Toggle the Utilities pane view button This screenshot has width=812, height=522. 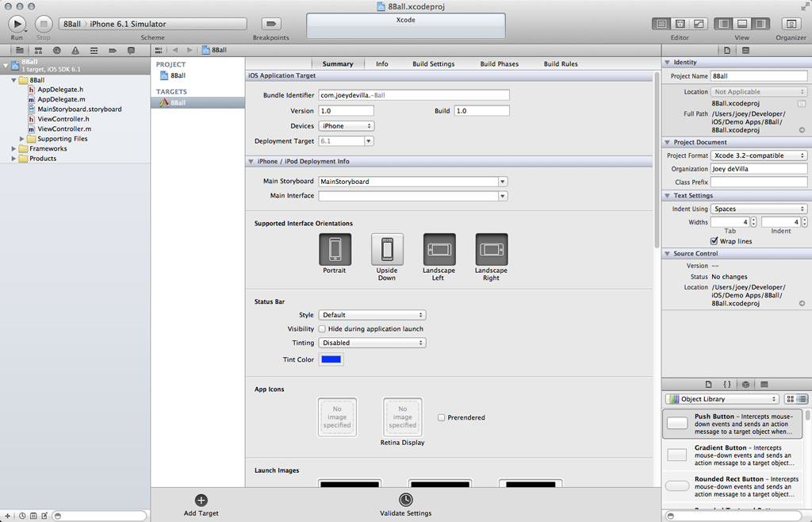pos(760,24)
